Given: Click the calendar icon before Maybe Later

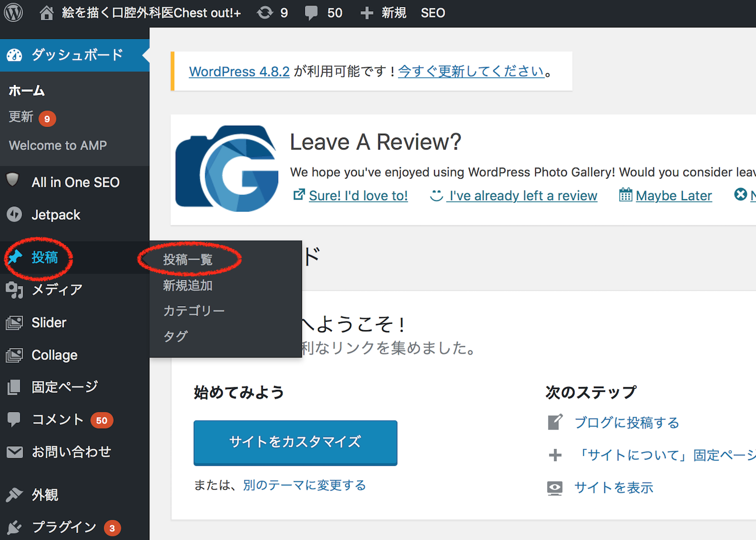Looking at the screenshot, I should (x=625, y=195).
